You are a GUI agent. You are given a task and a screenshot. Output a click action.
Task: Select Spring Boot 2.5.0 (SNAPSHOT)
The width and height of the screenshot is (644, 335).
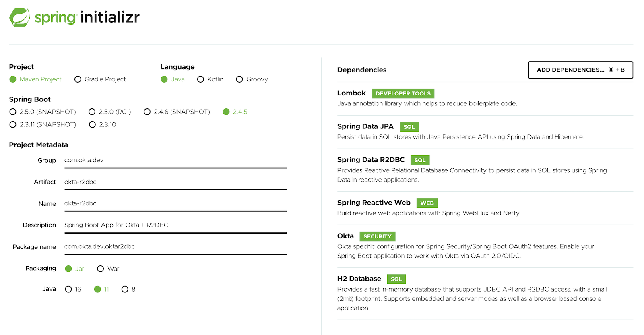click(43, 112)
